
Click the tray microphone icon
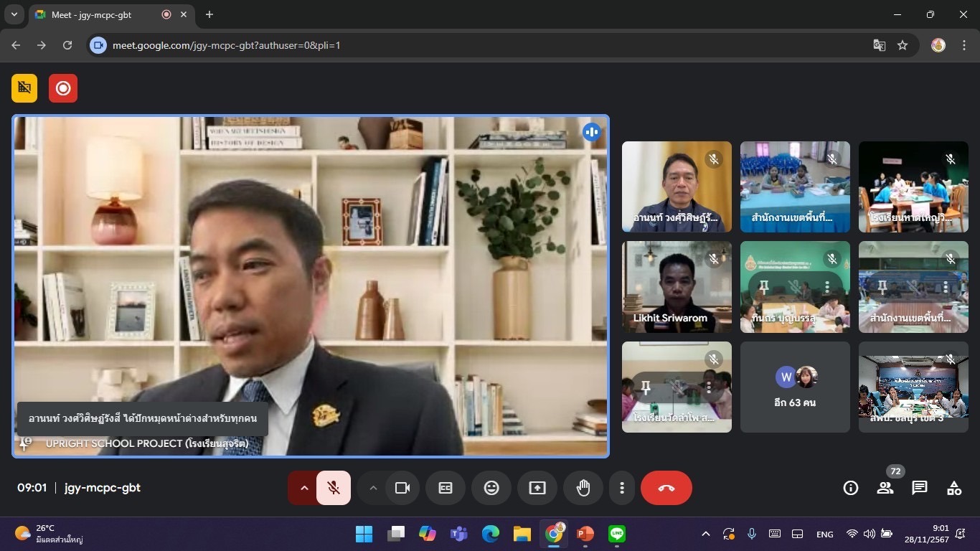coord(752,534)
